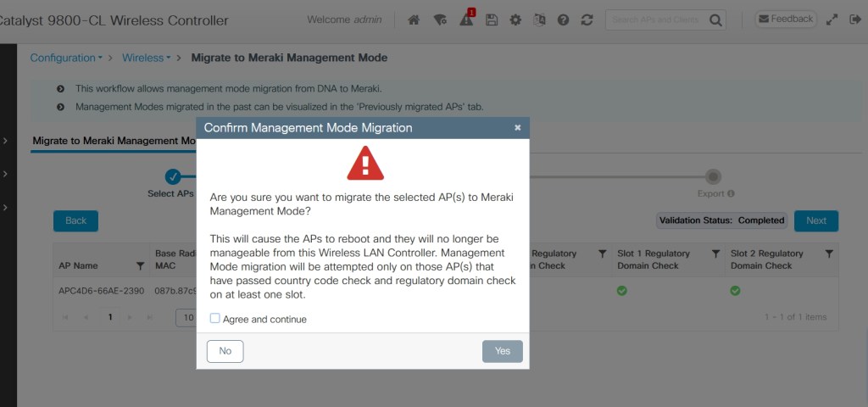Close the Confirm Management Mode Migration dialog
This screenshot has width=868, height=407.
(x=518, y=128)
